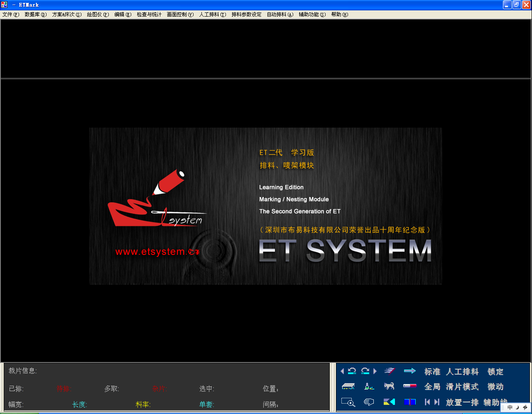Click the red and white bar icon
532x414 pixels.
coord(410,386)
